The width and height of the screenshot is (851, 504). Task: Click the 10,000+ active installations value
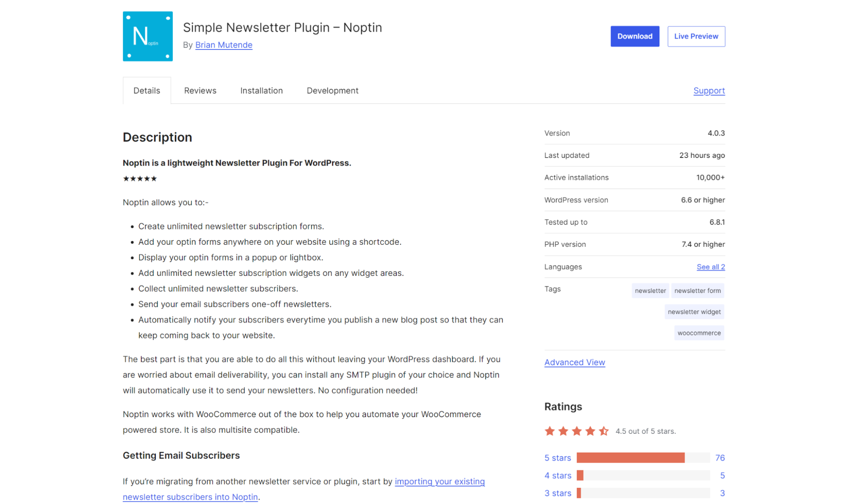pyautogui.click(x=710, y=178)
